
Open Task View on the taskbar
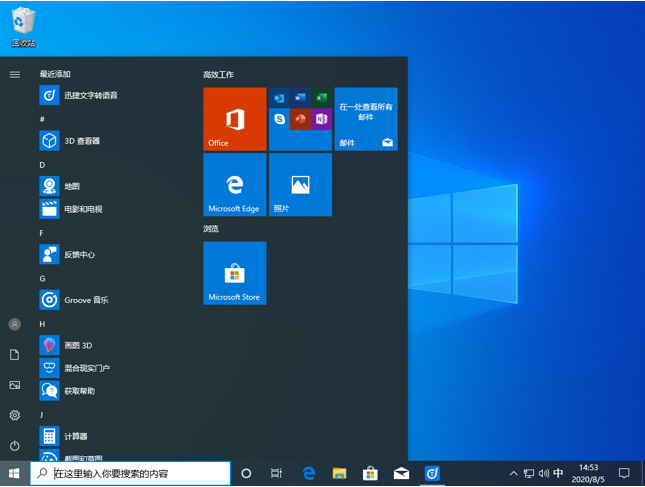pyautogui.click(x=277, y=473)
